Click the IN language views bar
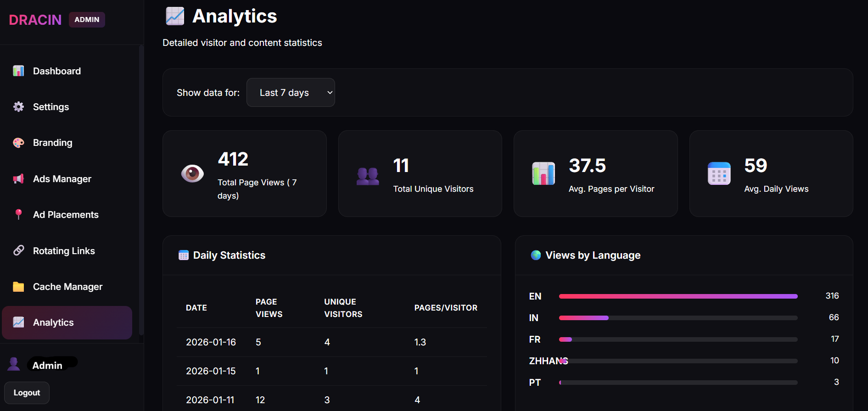 pos(678,318)
